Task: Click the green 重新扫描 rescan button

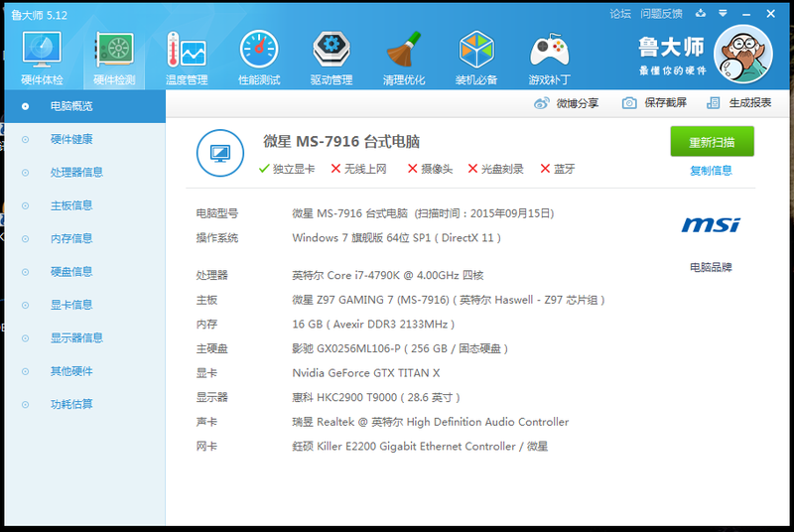Action: (x=712, y=142)
